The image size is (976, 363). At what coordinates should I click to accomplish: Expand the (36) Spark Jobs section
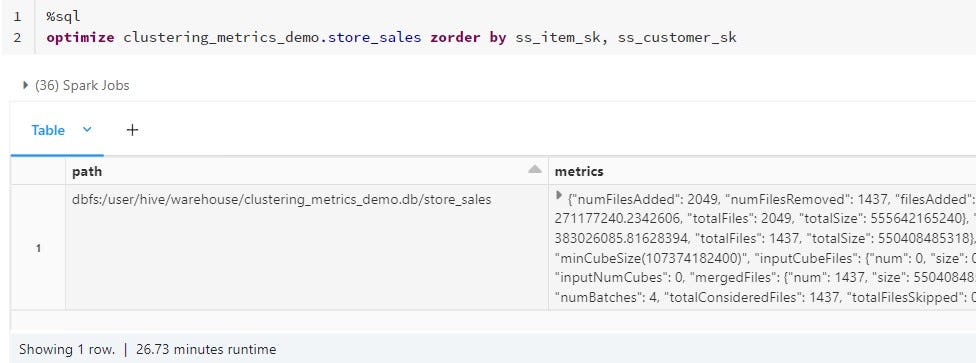coord(26,85)
